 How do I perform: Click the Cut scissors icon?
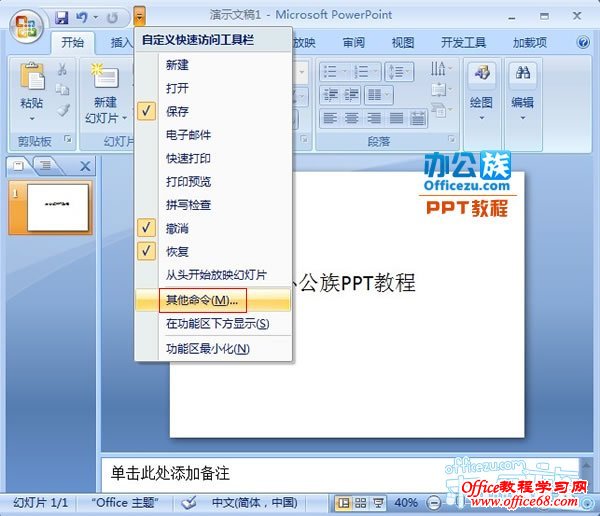(62, 69)
